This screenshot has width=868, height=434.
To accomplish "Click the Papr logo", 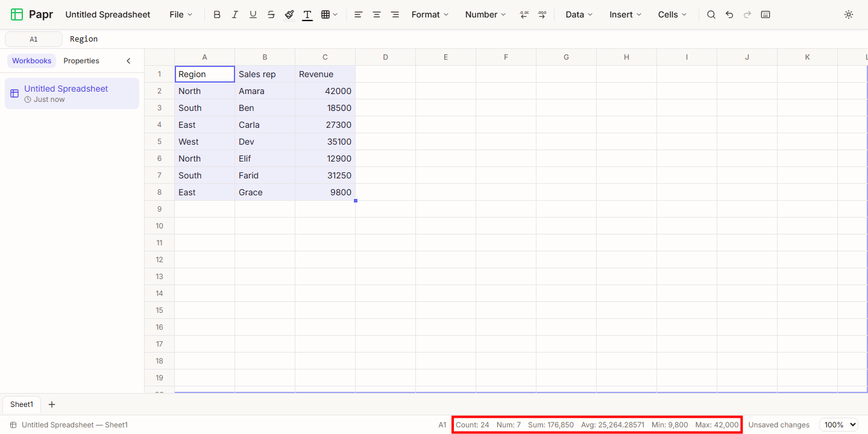I will click(33, 14).
